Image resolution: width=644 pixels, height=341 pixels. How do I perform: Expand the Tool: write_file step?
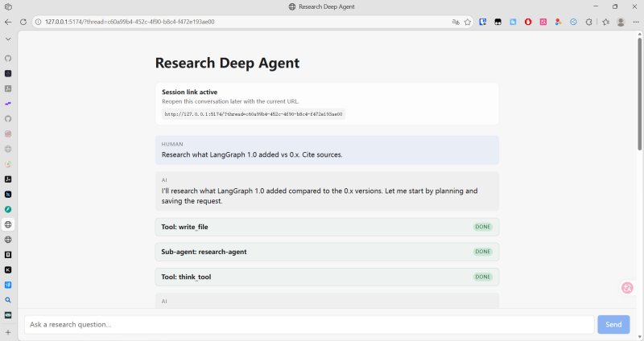point(327,227)
